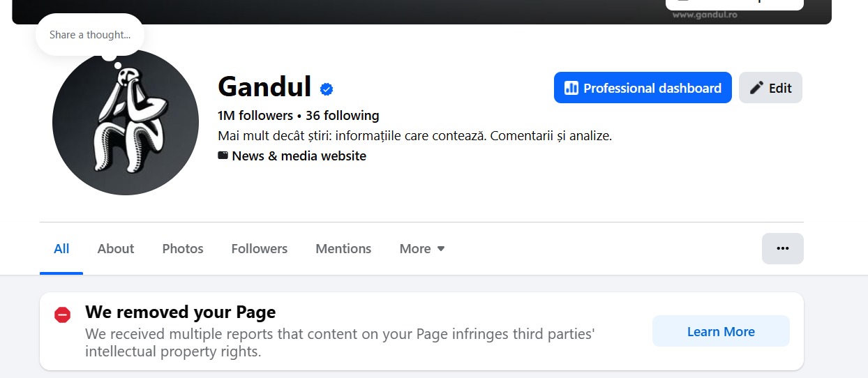Click the Gandul page name heading

(264, 87)
